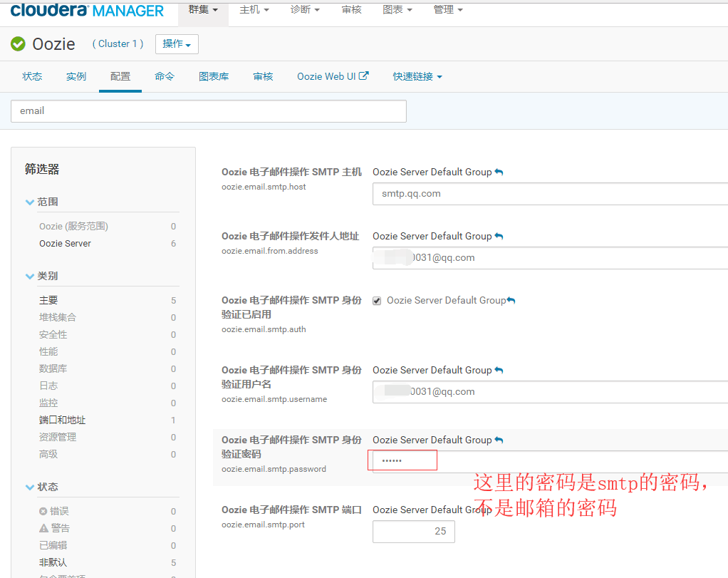Click the SMTP port field showing 25

[x=414, y=532]
